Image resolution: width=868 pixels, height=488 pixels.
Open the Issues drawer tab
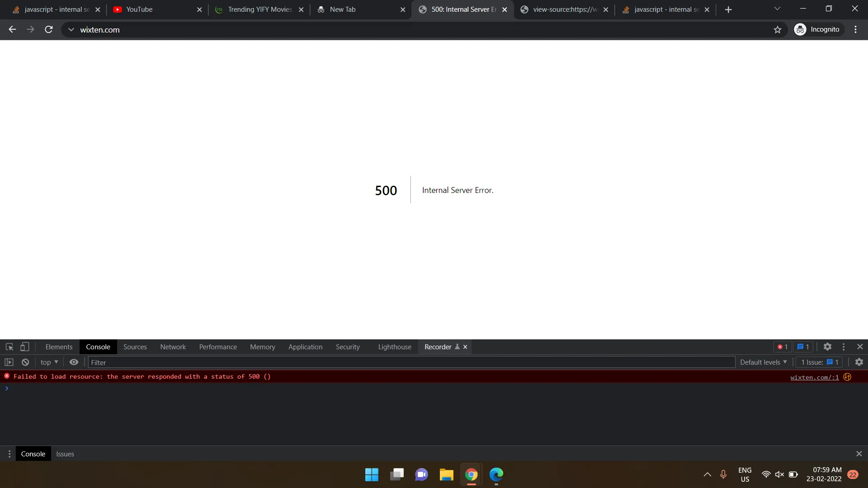tap(65, 454)
